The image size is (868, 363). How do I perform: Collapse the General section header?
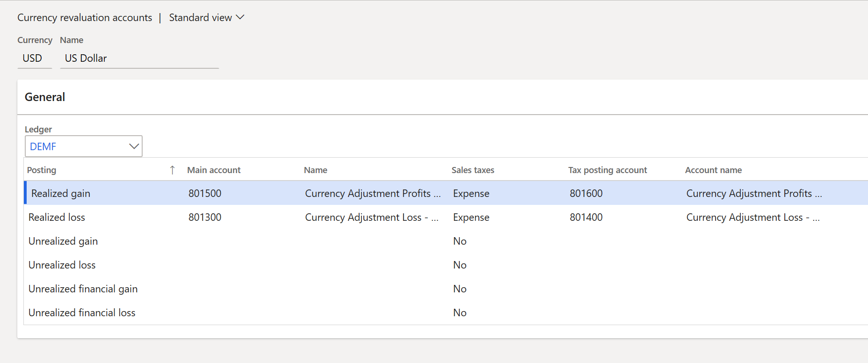pos(45,97)
